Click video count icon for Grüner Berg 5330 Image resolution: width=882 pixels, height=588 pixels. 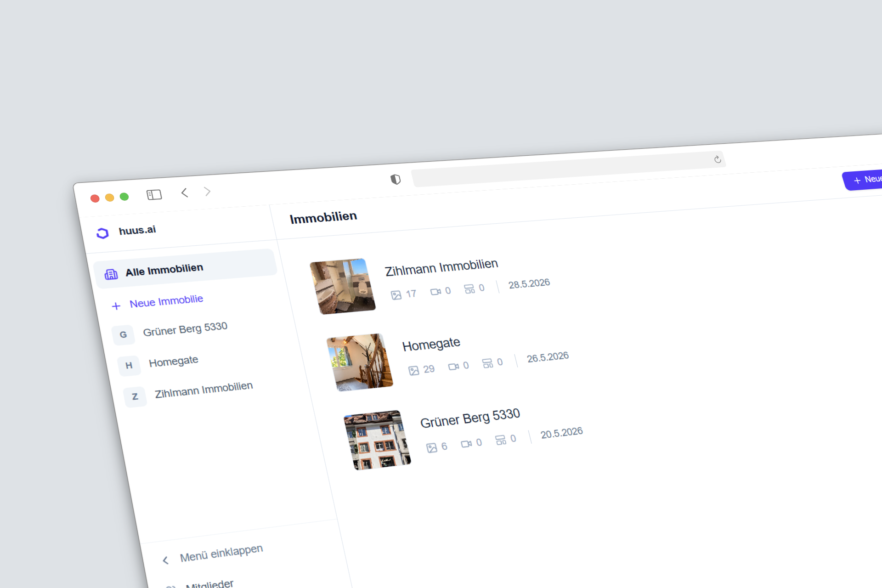point(467,444)
